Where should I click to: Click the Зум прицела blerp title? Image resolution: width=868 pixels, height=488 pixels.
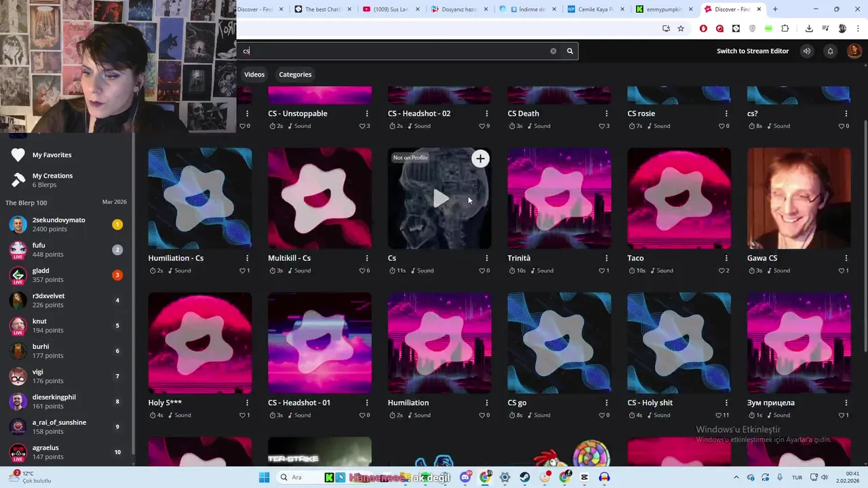tap(771, 403)
